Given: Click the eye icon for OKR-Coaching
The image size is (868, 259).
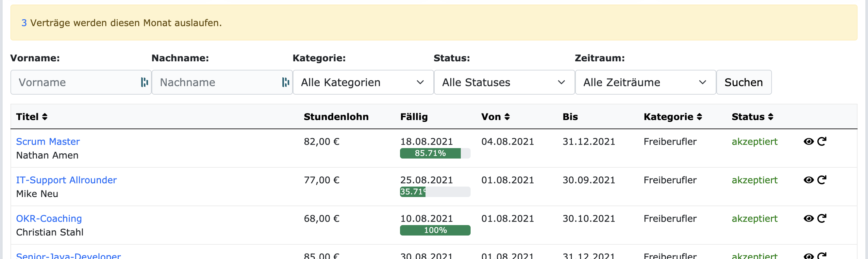Looking at the screenshot, I should tap(809, 219).
